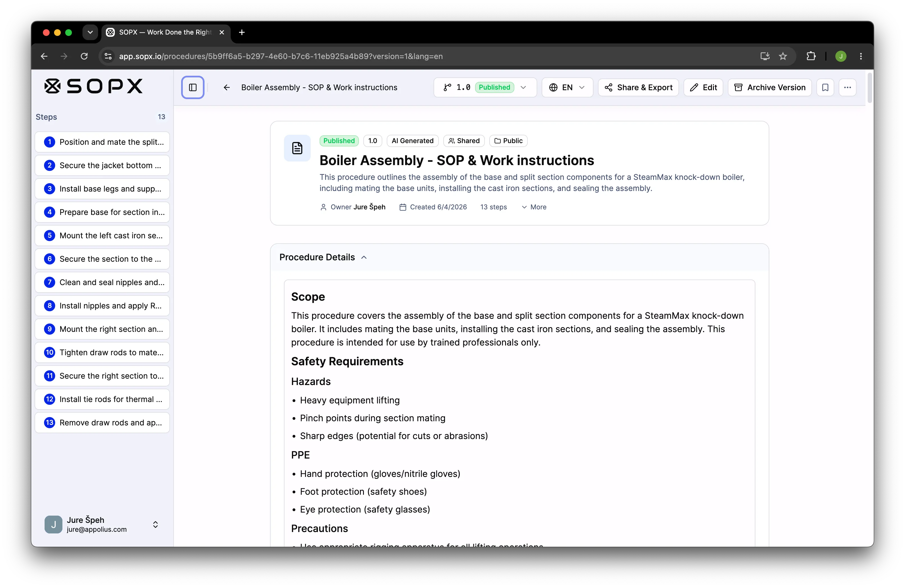Click the Steps count 13 in sidebar
905x588 pixels.
pyautogui.click(x=162, y=117)
